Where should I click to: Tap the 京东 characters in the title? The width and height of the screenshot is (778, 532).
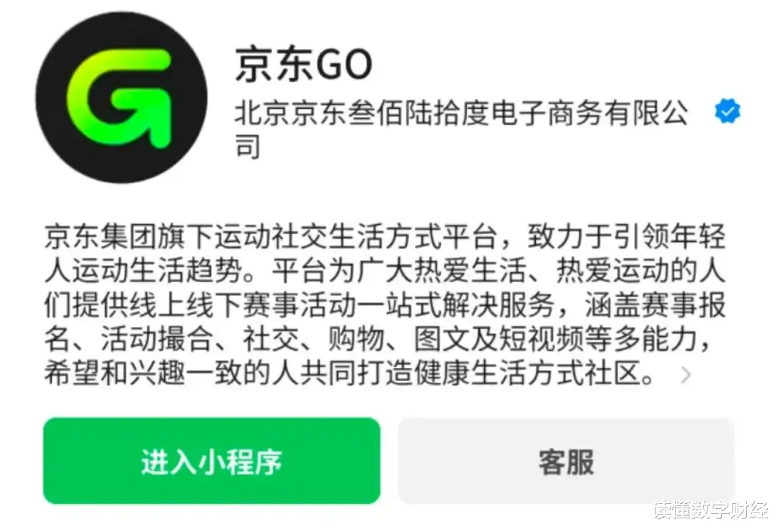click(274, 65)
